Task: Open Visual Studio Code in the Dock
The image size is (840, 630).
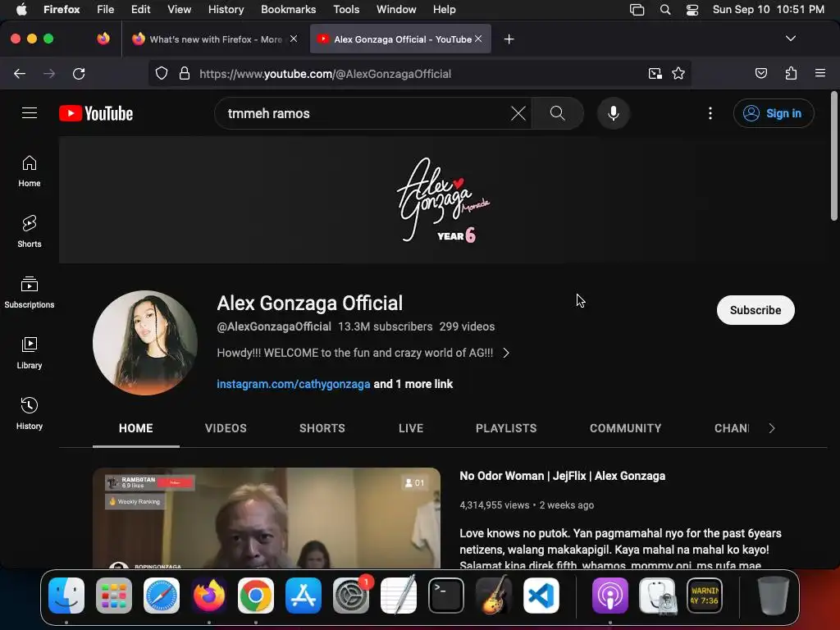Action: (541, 596)
